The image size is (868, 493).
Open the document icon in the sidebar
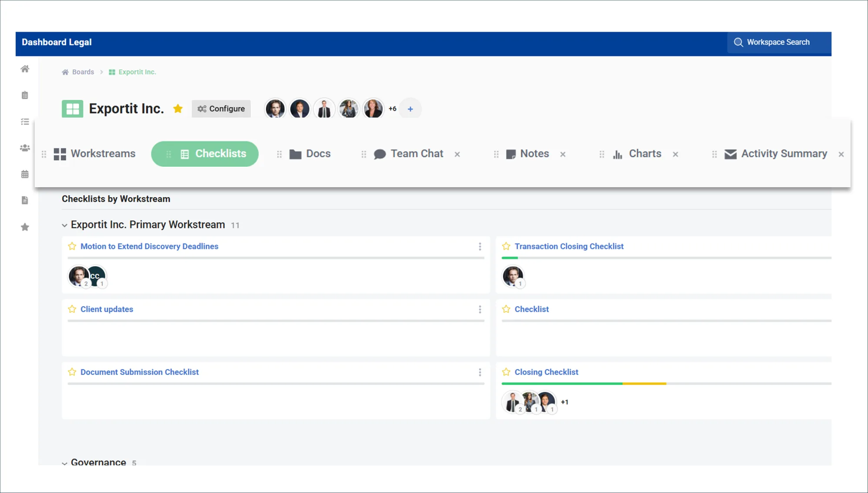click(25, 200)
